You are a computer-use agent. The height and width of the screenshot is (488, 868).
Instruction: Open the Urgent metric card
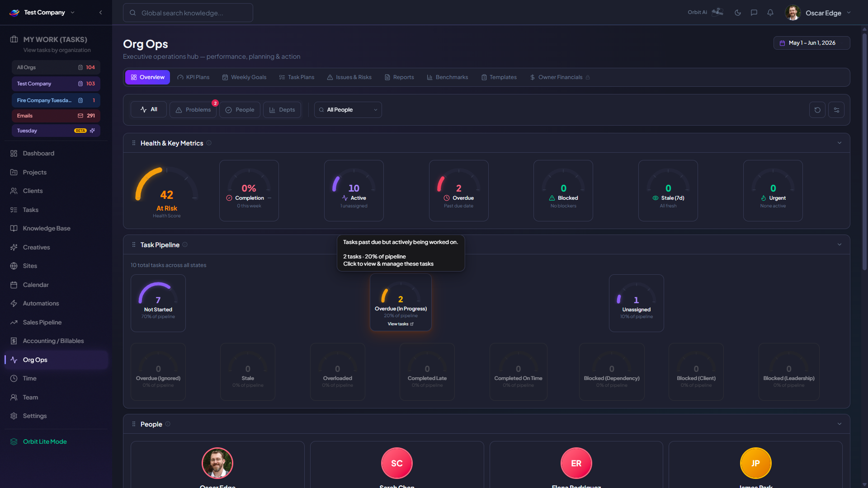[773, 191]
